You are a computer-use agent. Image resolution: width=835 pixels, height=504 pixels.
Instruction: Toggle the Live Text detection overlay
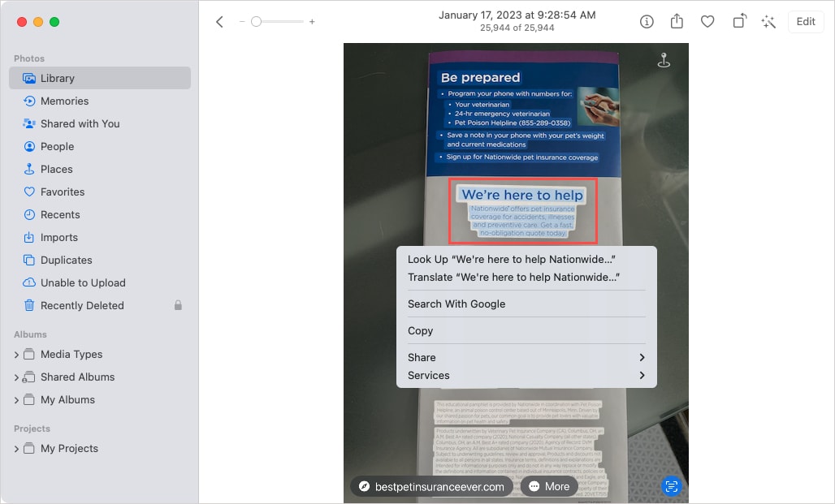(672, 486)
